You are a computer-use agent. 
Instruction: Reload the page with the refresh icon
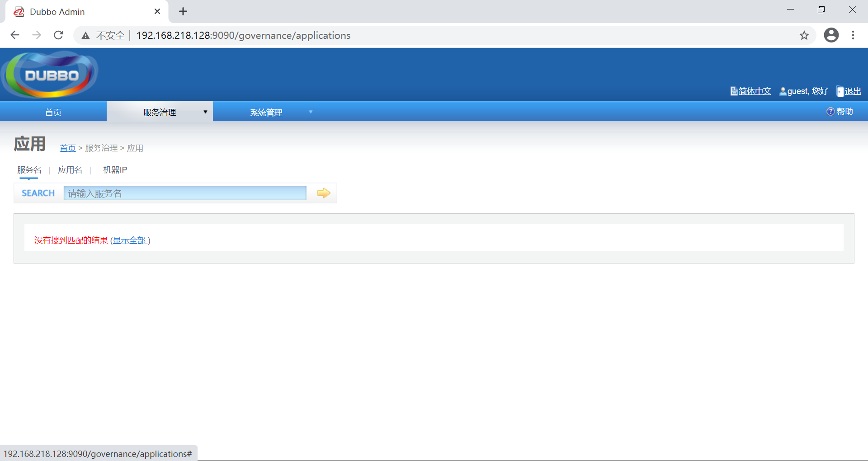58,35
